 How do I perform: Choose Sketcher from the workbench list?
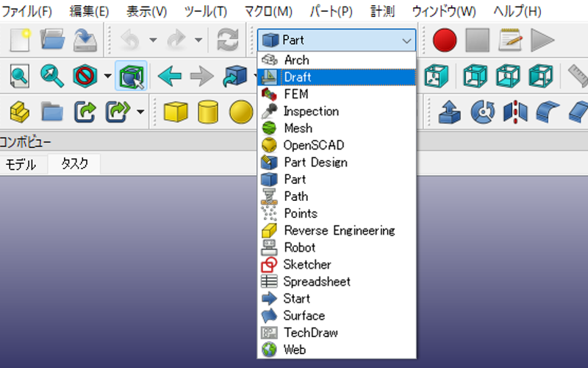337,264
